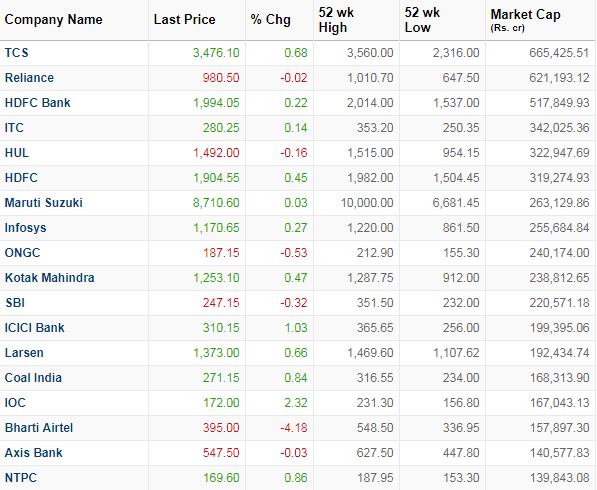Image resolution: width=597 pixels, height=490 pixels.
Task: Open the Axis Bank company link
Action: point(33,453)
